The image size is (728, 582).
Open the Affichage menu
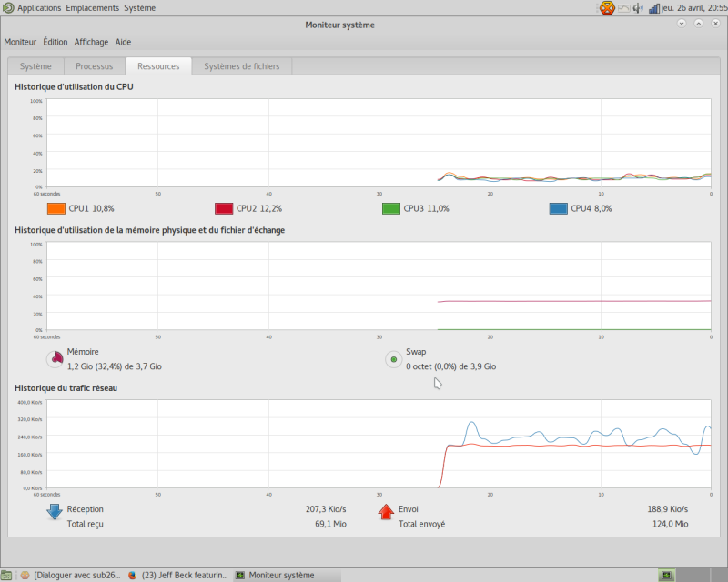coord(91,42)
